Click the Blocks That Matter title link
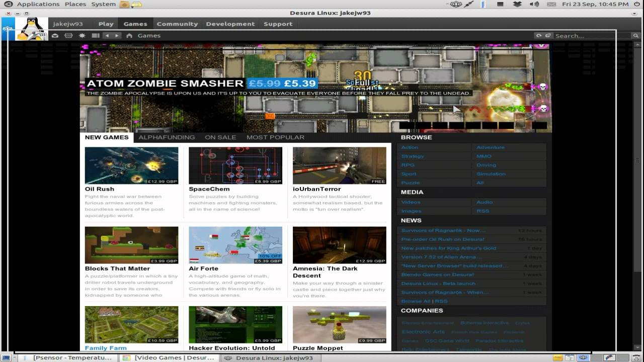The height and width of the screenshot is (362, 644). tap(117, 268)
